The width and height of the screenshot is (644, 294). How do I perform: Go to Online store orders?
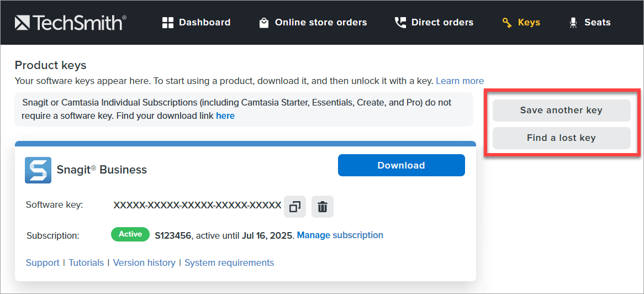click(x=313, y=23)
